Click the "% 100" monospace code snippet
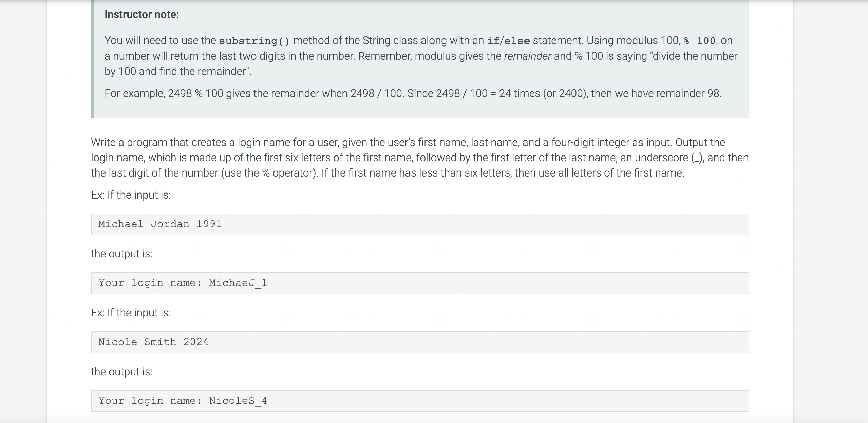 tap(700, 41)
